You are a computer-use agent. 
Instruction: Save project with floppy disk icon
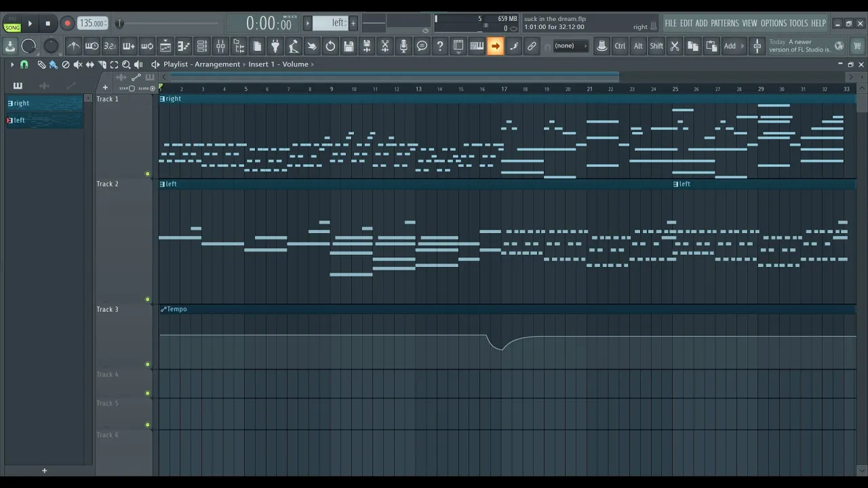tap(349, 46)
